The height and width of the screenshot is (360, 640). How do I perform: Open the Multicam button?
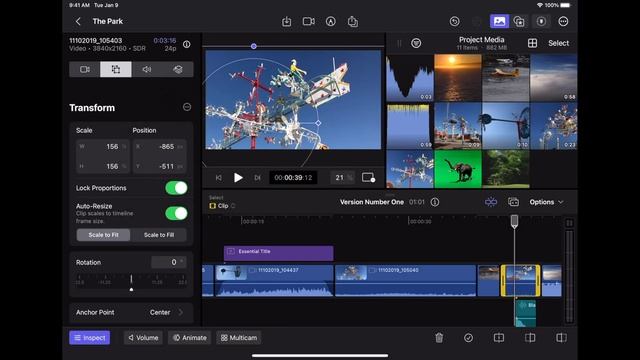(239, 338)
